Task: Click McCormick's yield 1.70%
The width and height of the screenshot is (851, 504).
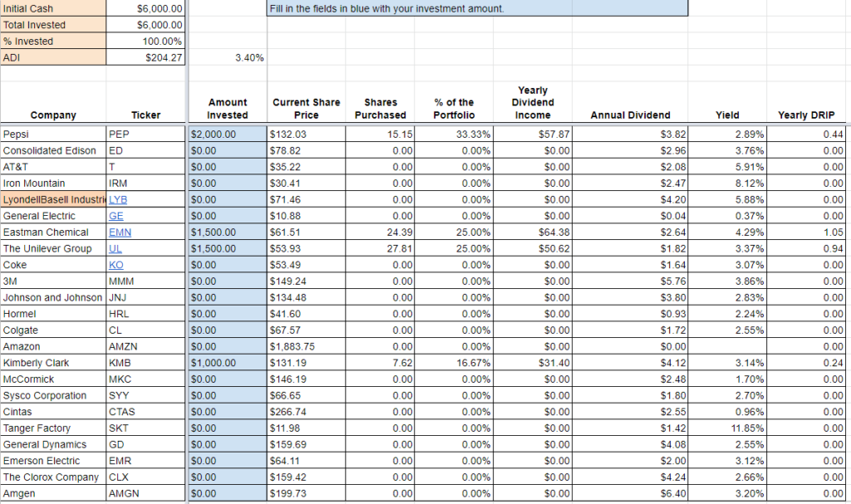Action: click(727, 379)
